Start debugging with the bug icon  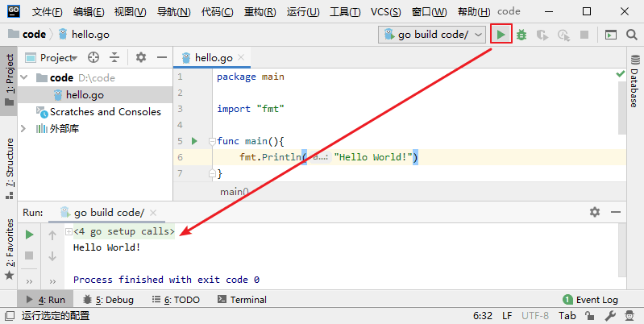pyautogui.click(x=521, y=35)
